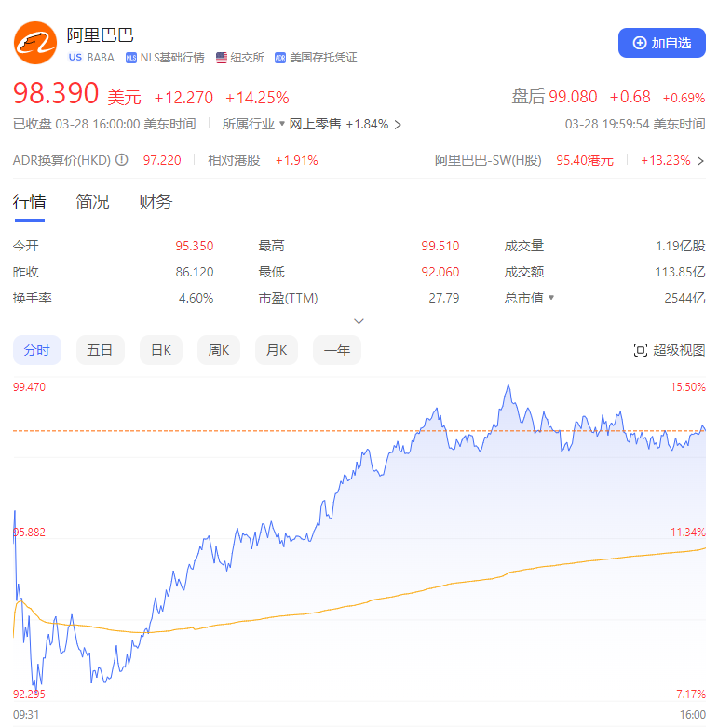Open the 网上零售 right chevron
718x728 pixels.
coord(398,125)
